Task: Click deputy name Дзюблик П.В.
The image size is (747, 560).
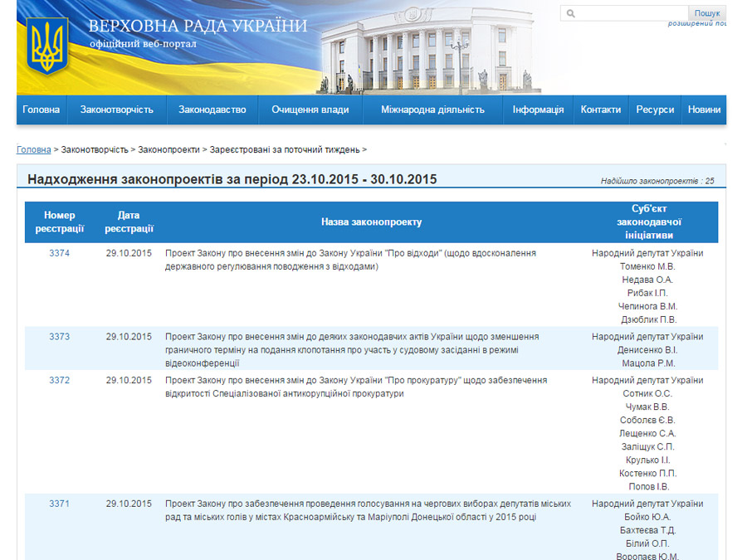Action: 648,320
